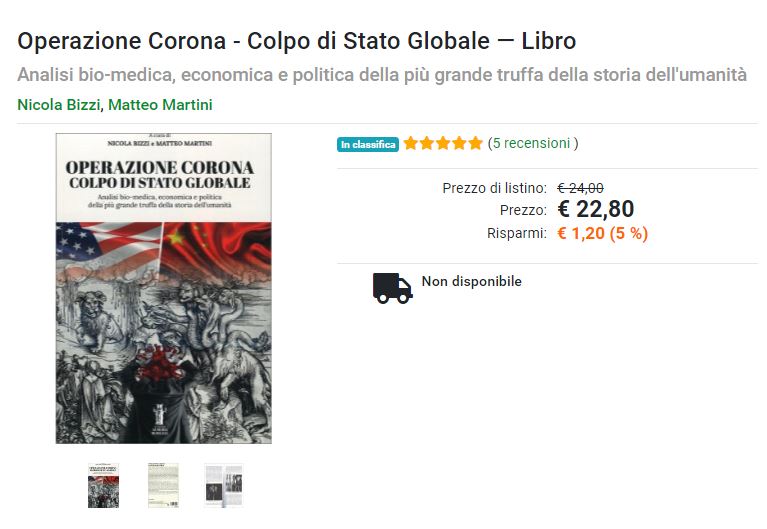Open the '5 recensioni' reviews link

[x=531, y=143]
